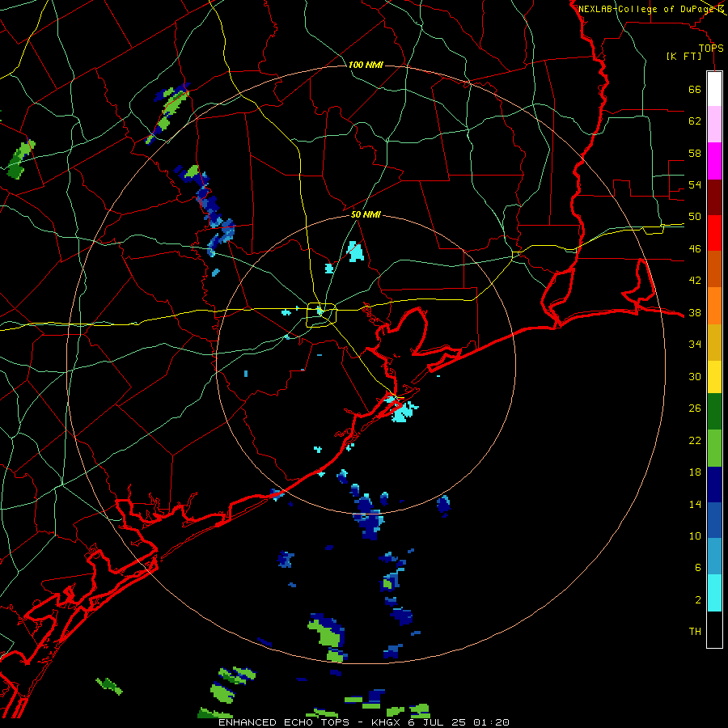
Task: Click the 50 NMI range ring label
Action: pyautogui.click(x=366, y=214)
